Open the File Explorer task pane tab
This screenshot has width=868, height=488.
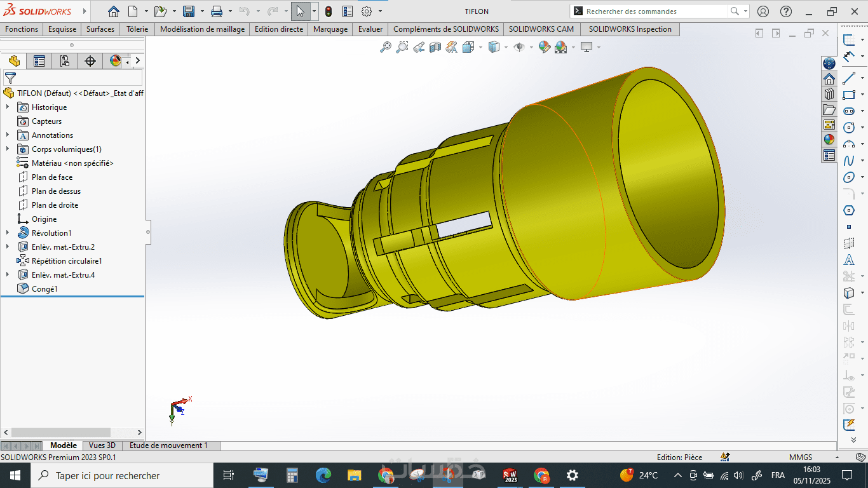click(x=829, y=109)
